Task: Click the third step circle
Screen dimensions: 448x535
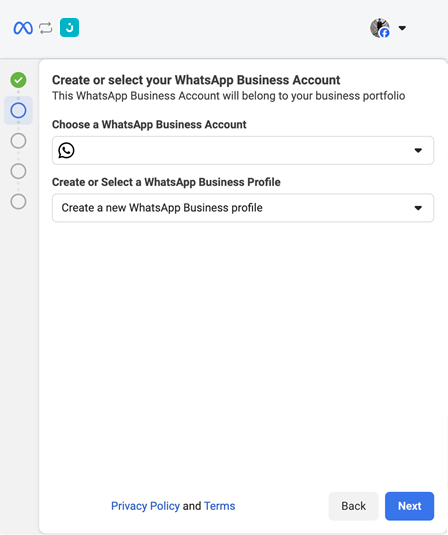Action: [x=18, y=141]
